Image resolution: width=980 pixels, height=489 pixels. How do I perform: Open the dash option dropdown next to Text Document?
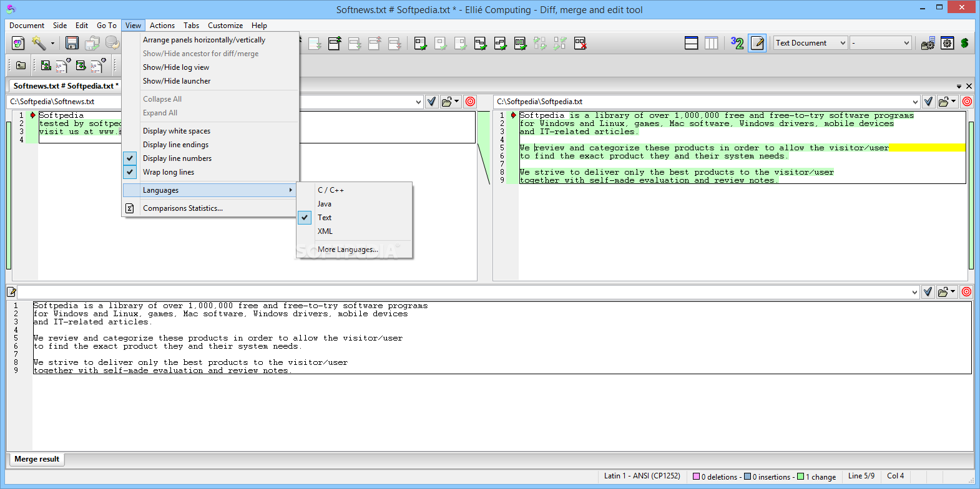pos(881,43)
